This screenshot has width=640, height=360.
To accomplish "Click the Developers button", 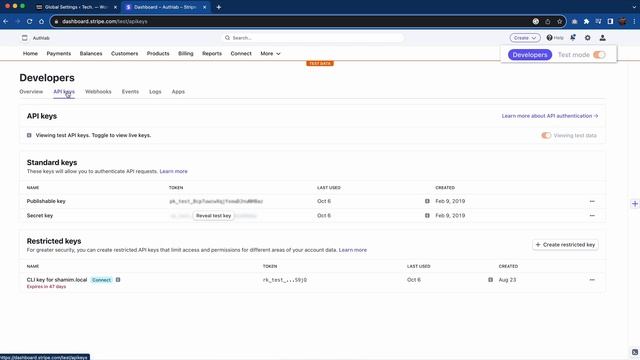I will 530,55.
